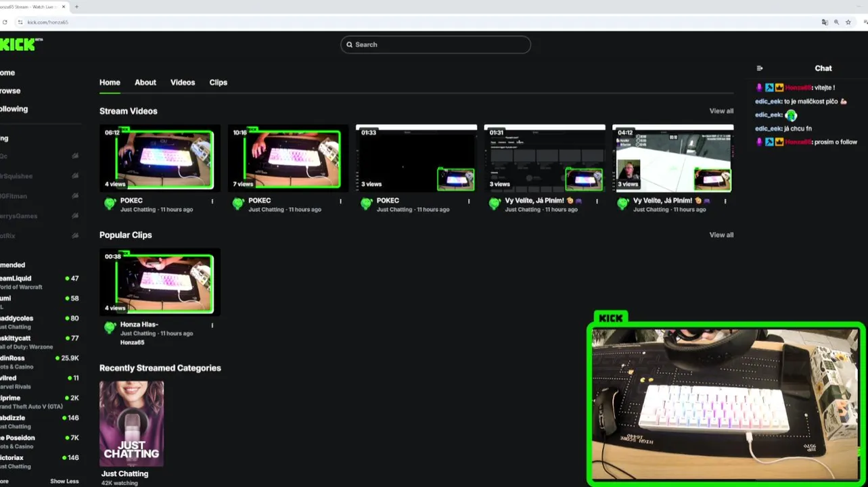
Task: Open dinRoss channel with 25.9K viewers
Action: (x=39, y=362)
